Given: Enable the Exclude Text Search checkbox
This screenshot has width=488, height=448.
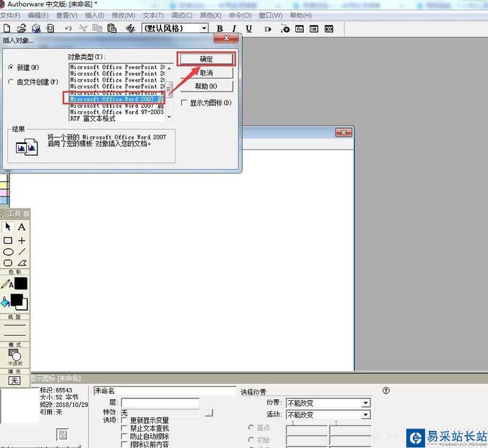Looking at the screenshot, I should (x=124, y=428).
